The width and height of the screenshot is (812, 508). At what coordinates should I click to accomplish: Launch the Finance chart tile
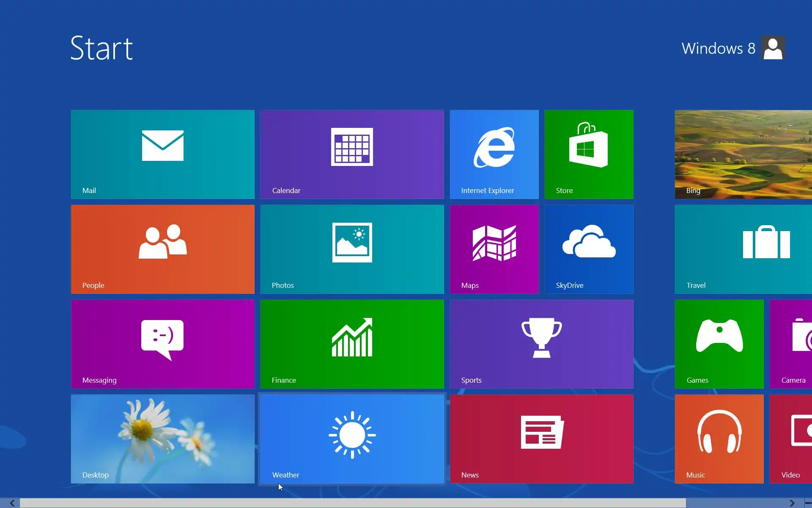pyautogui.click(x=352, y=344)
